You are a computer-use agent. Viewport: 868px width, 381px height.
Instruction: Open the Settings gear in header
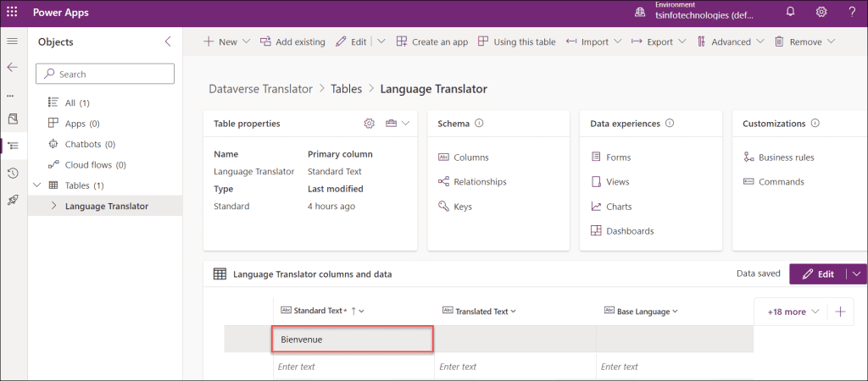click(x=821, y=12)
